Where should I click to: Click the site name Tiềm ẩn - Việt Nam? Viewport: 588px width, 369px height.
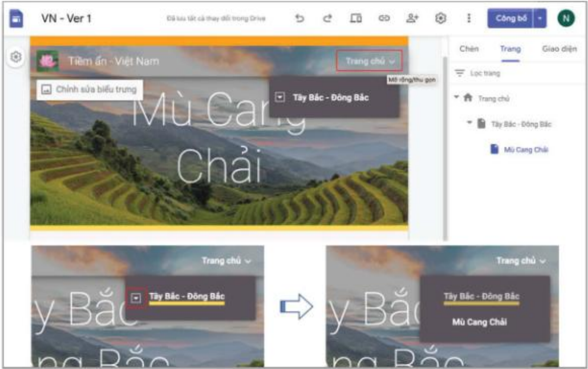113,61
